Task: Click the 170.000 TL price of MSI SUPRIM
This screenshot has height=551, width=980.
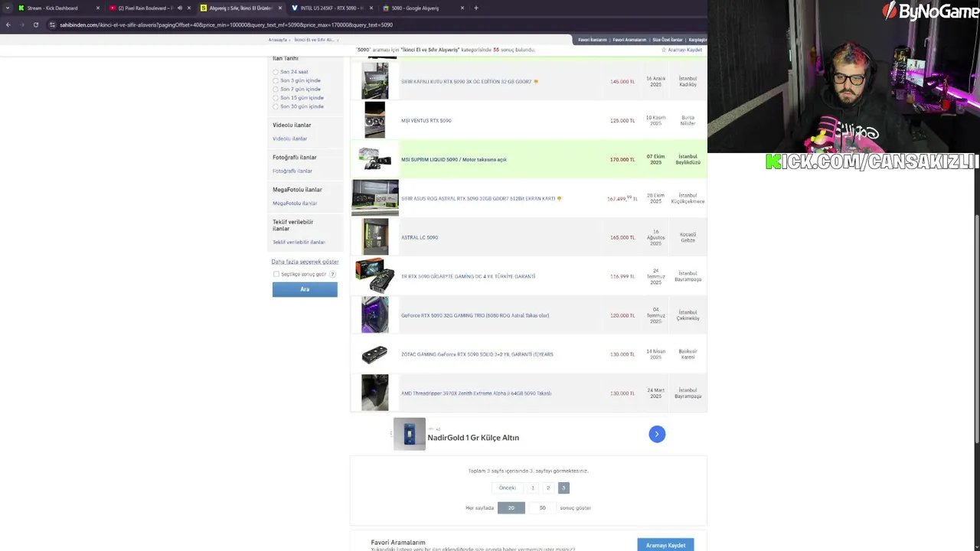Action: point(622,160)
